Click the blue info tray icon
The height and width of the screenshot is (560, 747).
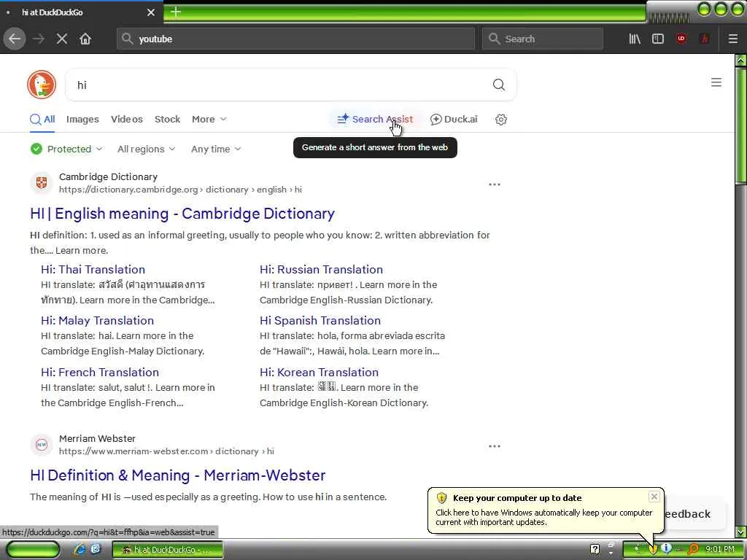click(667, 549)
